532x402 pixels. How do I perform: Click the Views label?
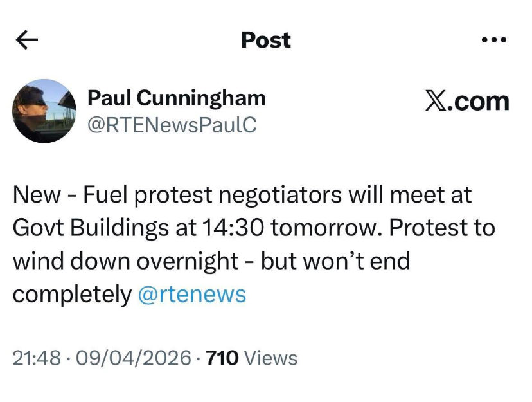click(x=272, y=358)
